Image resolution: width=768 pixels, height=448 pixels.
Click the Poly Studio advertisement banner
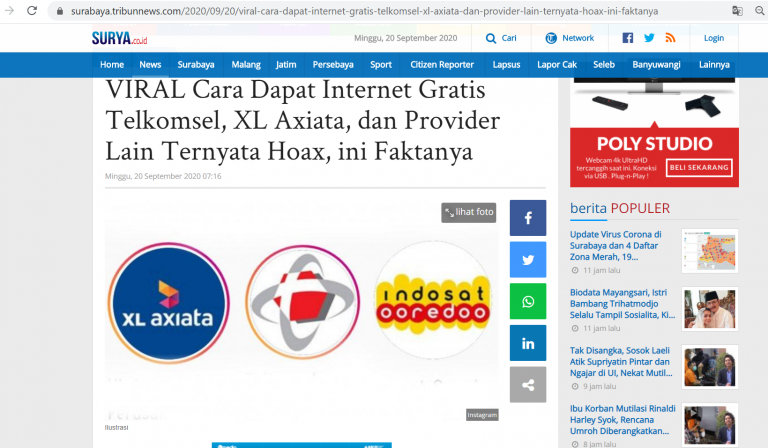pyautogui.click(x=654, y=132)
